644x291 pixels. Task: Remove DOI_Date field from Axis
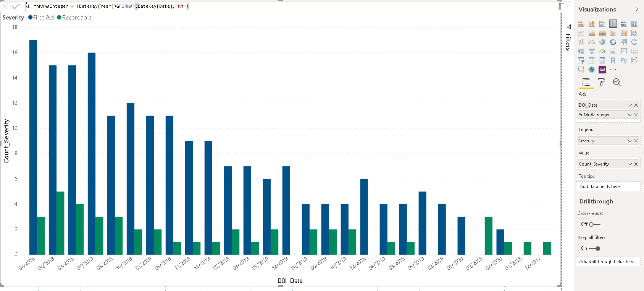636,105
